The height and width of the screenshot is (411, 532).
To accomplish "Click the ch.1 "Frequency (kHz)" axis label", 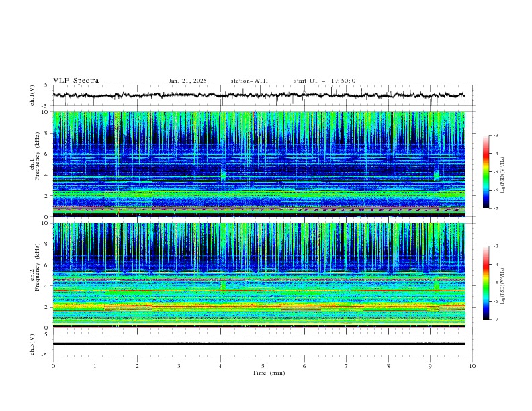I will pos(37,156).
